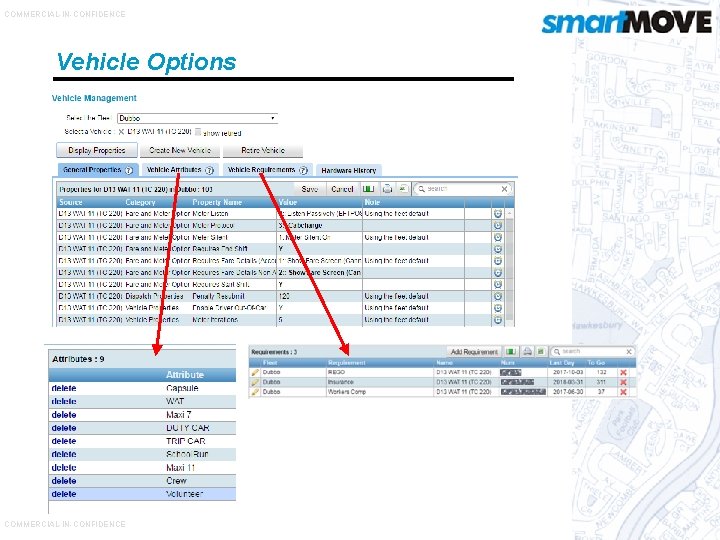
Task: Edit the REGO requirement pencil icon
Action: (x=255, y=372)
